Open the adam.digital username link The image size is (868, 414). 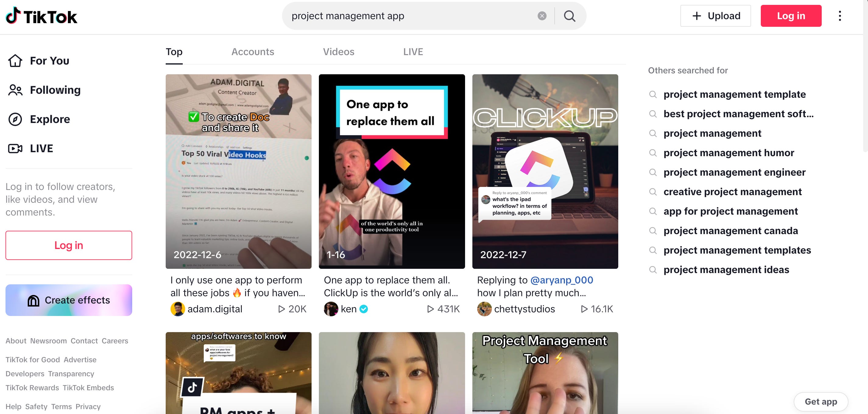[215, 309]
